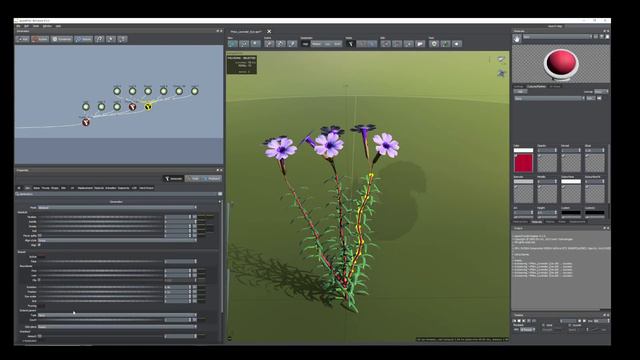Select the leftmost green leaf node in the top row
The image size is (640, 360).
117,91
